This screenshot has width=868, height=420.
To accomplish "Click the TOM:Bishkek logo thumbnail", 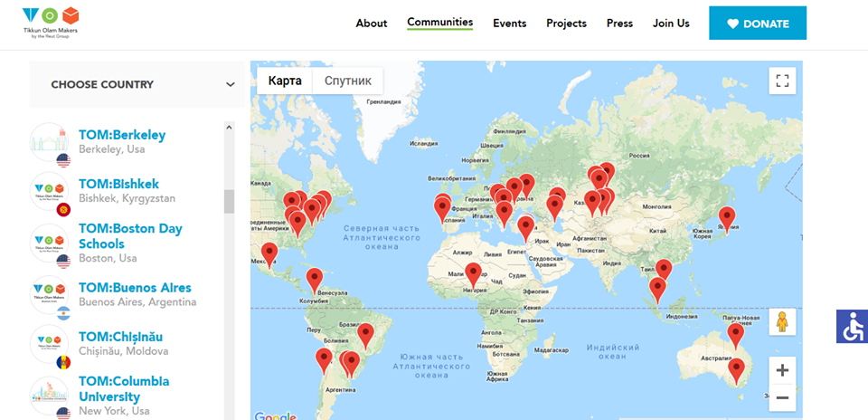I will (49, 192).
